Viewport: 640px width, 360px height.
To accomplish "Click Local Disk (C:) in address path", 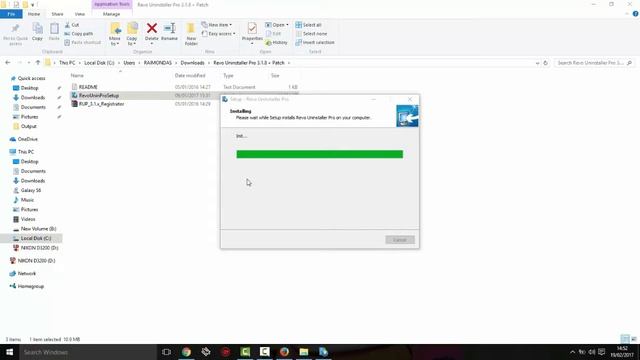I will [99, 63].
